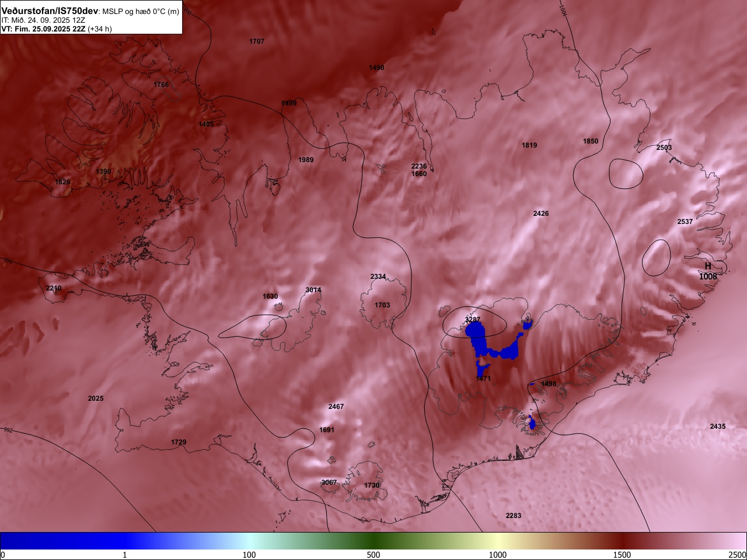Screen dimensions: 747x560
Task: Click the height value 1691
Action: tap(327, 430)
